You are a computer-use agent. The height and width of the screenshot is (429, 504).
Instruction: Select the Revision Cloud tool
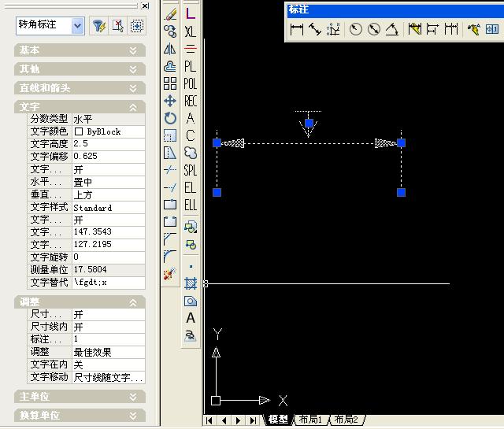coord(191,153)
